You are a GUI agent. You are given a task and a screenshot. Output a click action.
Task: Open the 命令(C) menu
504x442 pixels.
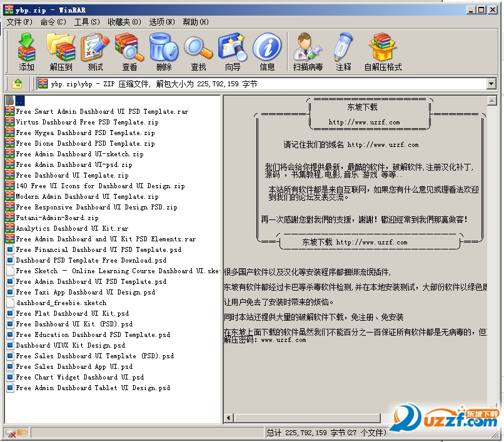click(x=53, y=22)
